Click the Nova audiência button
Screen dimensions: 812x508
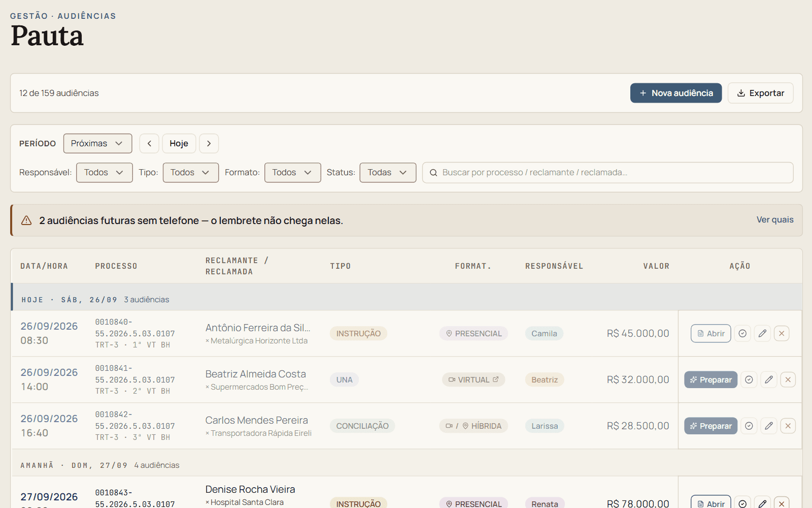(676, 93)
